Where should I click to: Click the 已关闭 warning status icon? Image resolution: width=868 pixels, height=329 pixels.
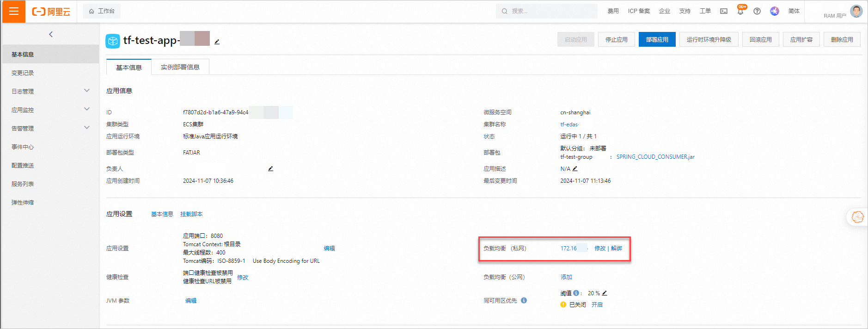pyautogui.click(x=563, y=304)
